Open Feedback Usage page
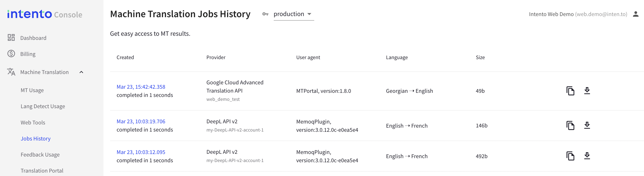Screen dimensions: 644x176 (40, 155)
